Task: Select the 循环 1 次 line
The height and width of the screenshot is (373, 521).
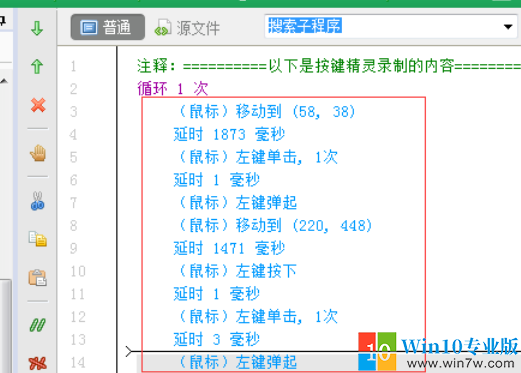Action: (x=173, y=89)
